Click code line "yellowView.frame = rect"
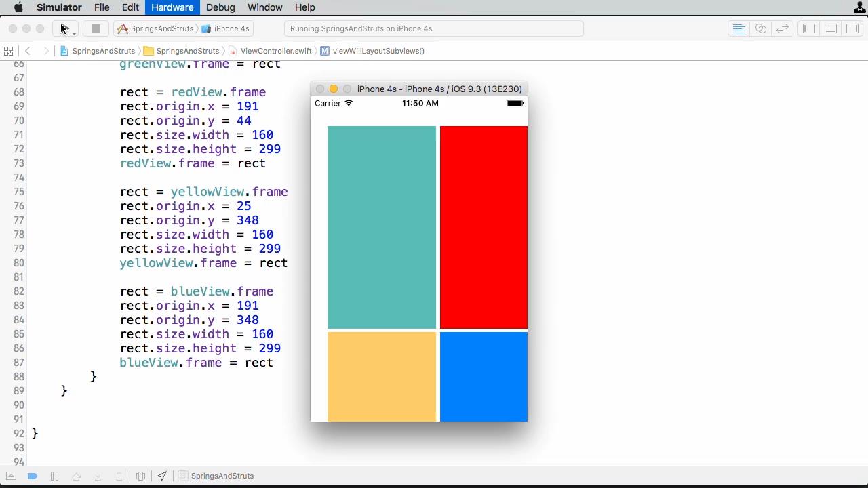868x488 pixels. [x=203, y=263]
